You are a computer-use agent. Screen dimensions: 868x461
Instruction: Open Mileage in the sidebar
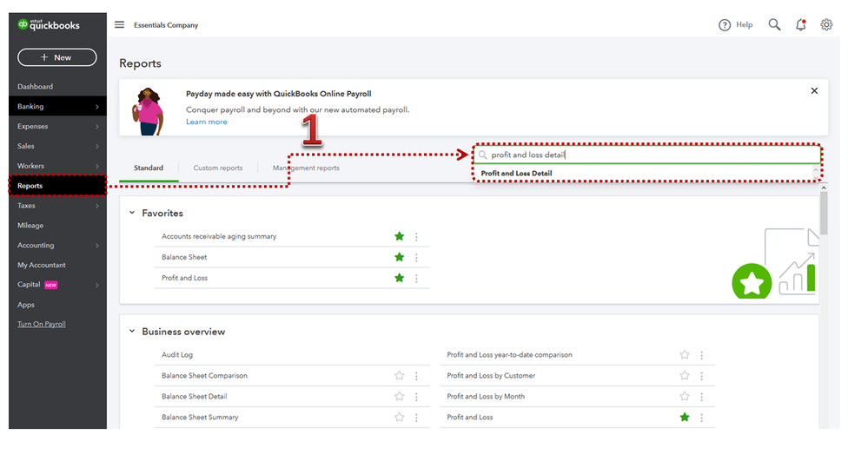(30, 225)
